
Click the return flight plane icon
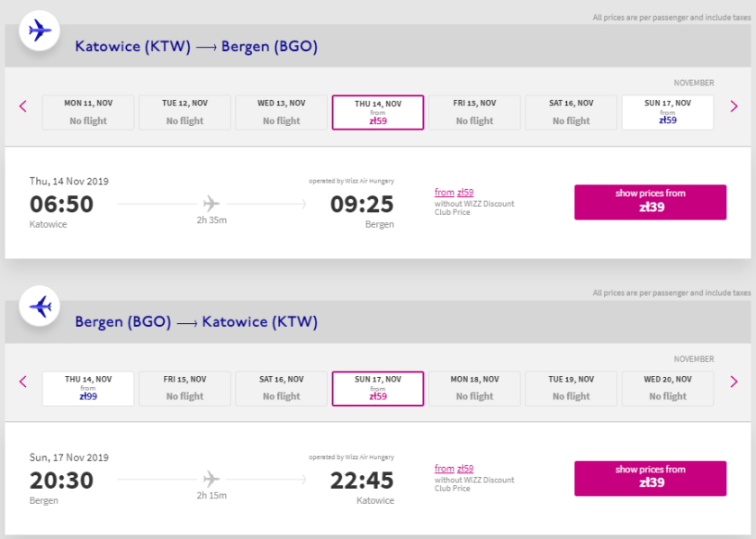(x=40, y=307)
